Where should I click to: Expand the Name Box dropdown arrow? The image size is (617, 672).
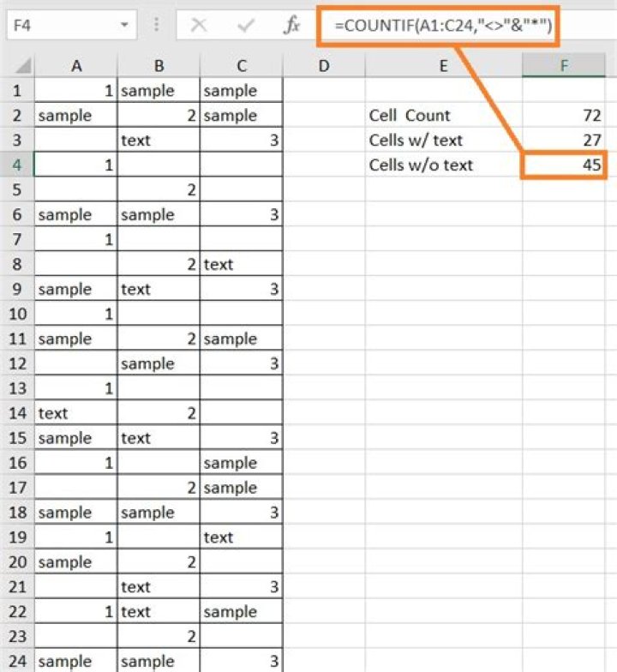click(124, 25)
